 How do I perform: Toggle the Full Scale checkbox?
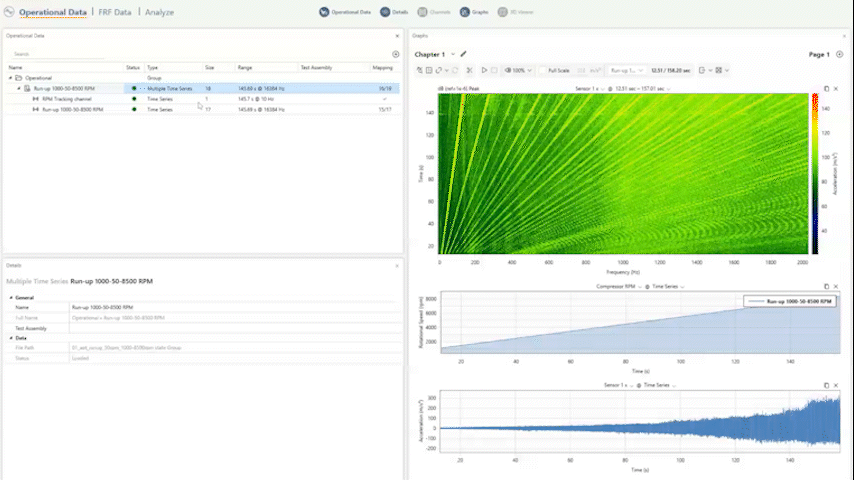(541, 70)
